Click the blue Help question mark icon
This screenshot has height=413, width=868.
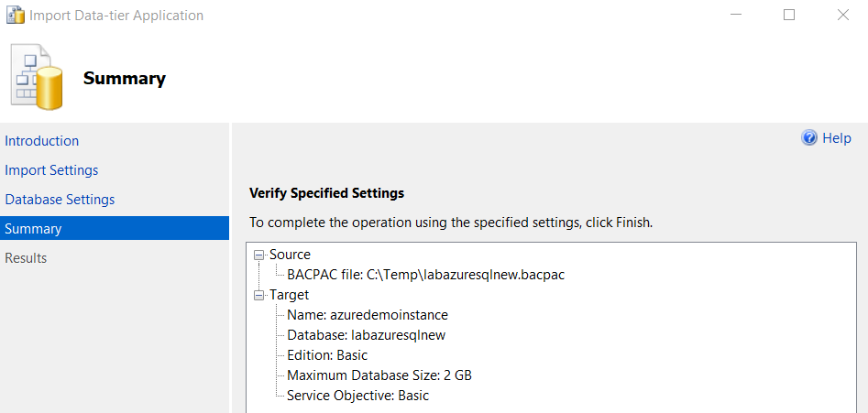[809, 138]
